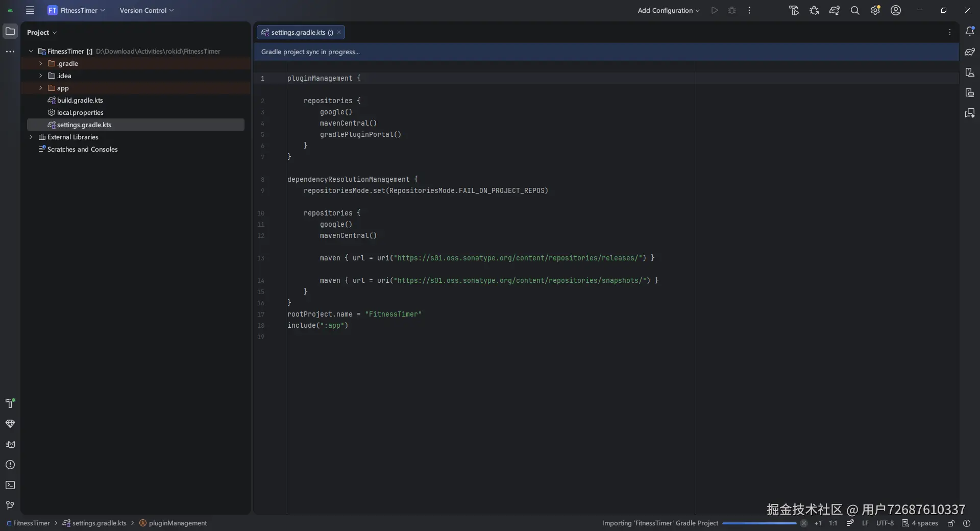Click pluginManagement in the breadcrumb bar

coord(177,523)
